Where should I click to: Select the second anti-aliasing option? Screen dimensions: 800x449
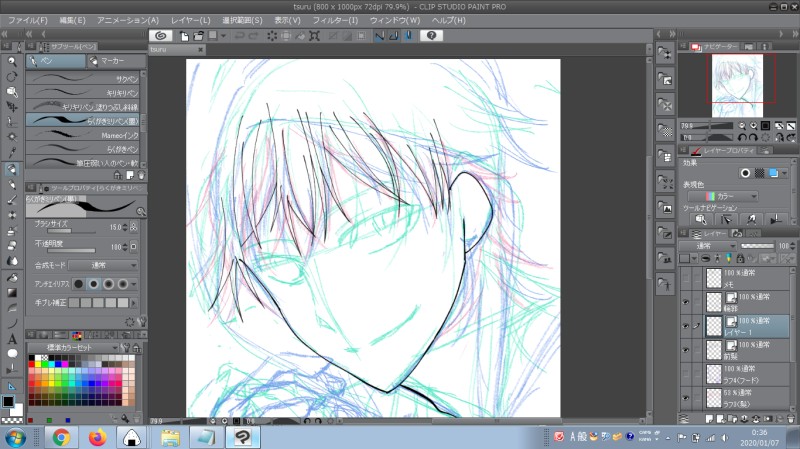click(93, 284)
